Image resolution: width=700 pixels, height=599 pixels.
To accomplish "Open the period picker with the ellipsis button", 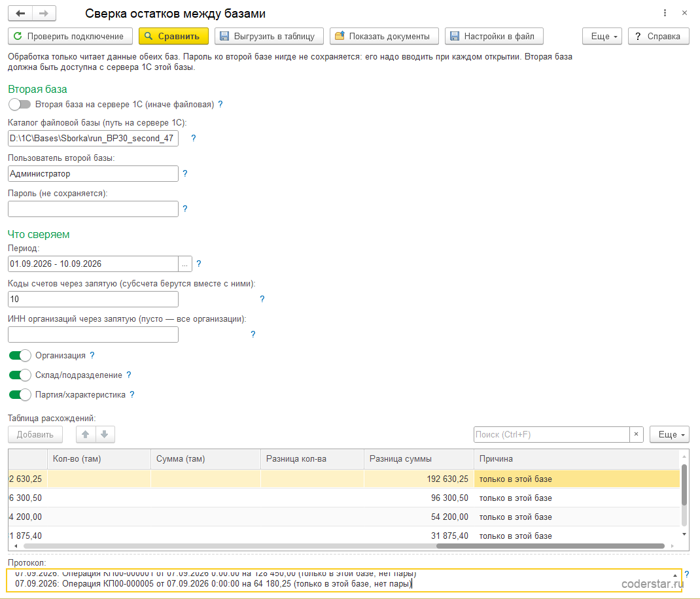I will tap(185, 264).
